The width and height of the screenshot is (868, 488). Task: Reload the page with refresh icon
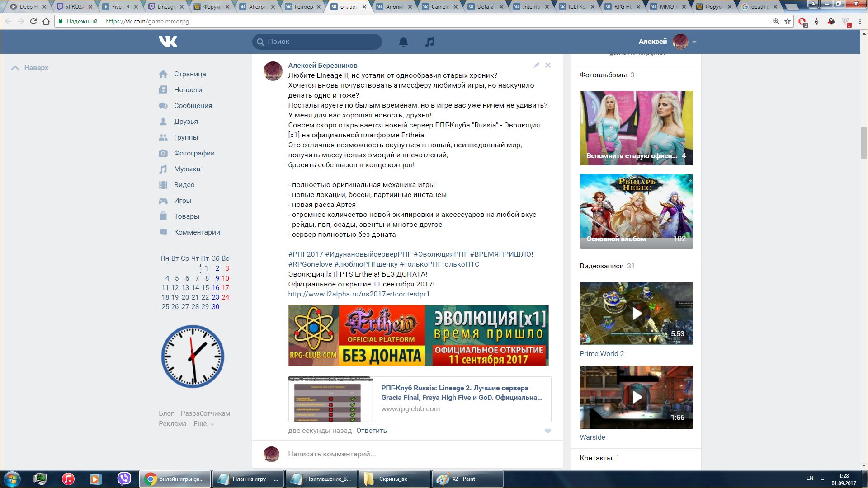pyautogui.click(x=33, y=21)
